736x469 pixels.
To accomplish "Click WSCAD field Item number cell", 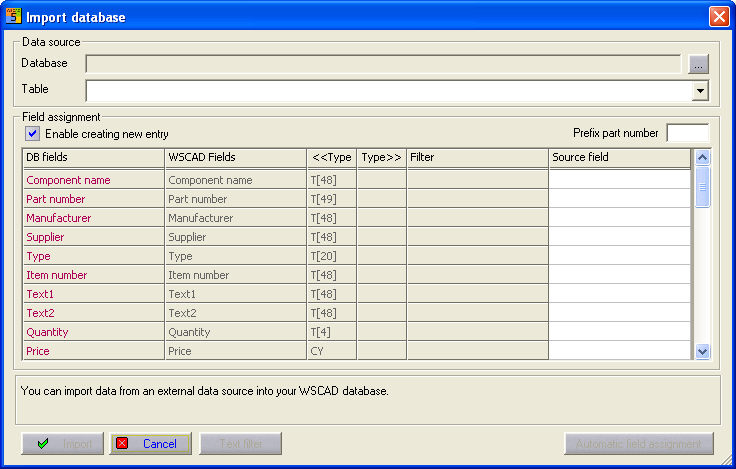I will coord(236,275).
